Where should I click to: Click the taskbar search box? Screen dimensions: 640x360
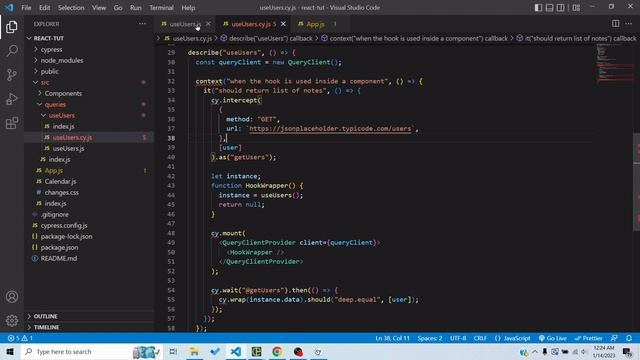coord(91,351)
